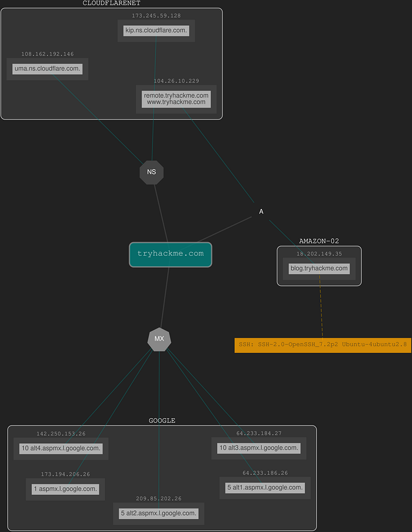Click IP address 104.26.10.229
This screenshot has width=412, height=532.
point(176,81)
